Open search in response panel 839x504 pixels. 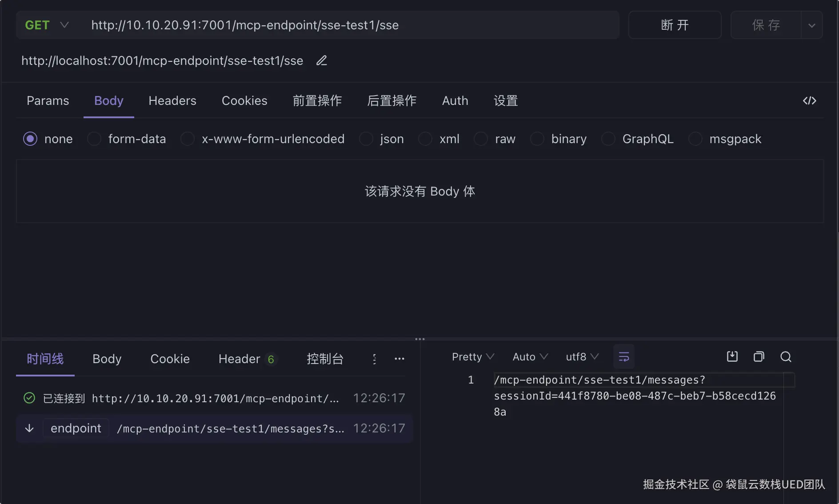point(786,356)
